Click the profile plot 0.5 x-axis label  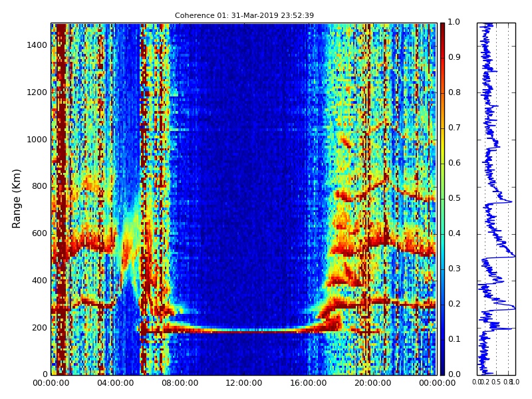[x=496, y=382]
